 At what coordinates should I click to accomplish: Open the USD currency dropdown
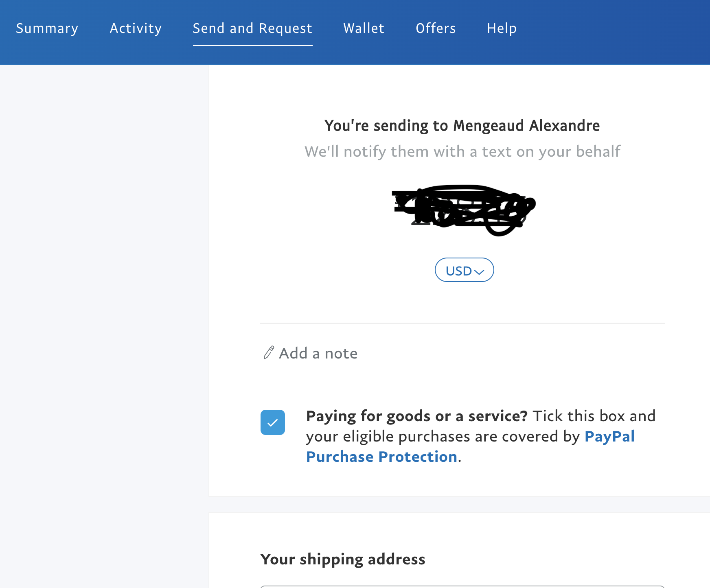point(464,270)
